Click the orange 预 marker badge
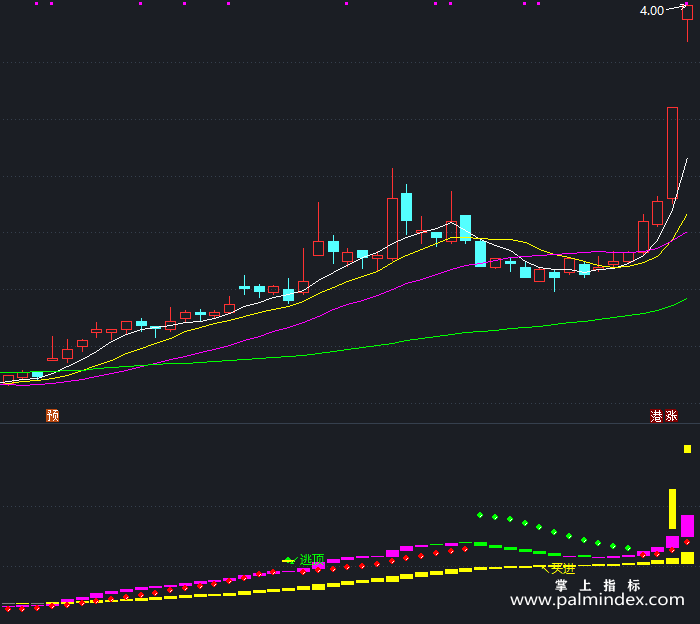 pos(53,416)
